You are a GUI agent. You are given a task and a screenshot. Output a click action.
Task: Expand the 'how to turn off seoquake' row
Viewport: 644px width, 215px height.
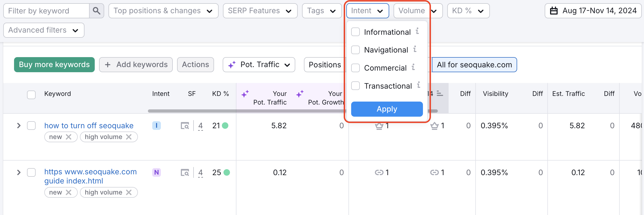[x=19, y=126]
